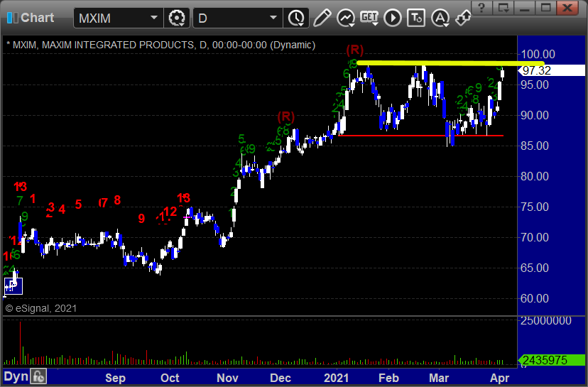Maximize the Chart window

click(545, 8)
